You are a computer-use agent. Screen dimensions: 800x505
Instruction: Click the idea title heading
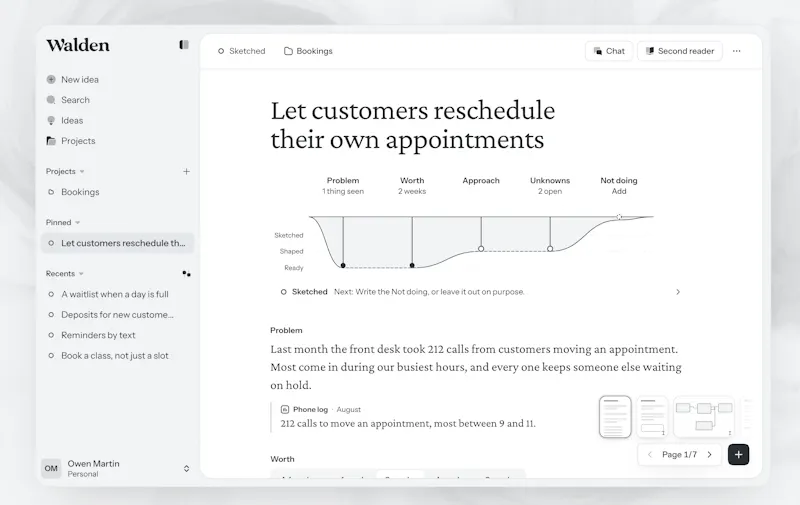pos(412,125)
